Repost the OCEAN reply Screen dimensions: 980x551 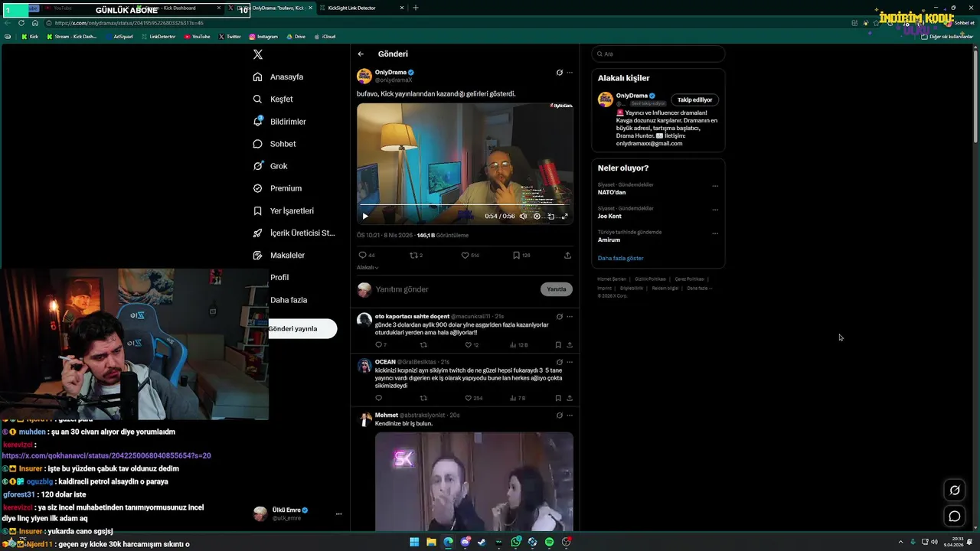(x=423, y=398)
